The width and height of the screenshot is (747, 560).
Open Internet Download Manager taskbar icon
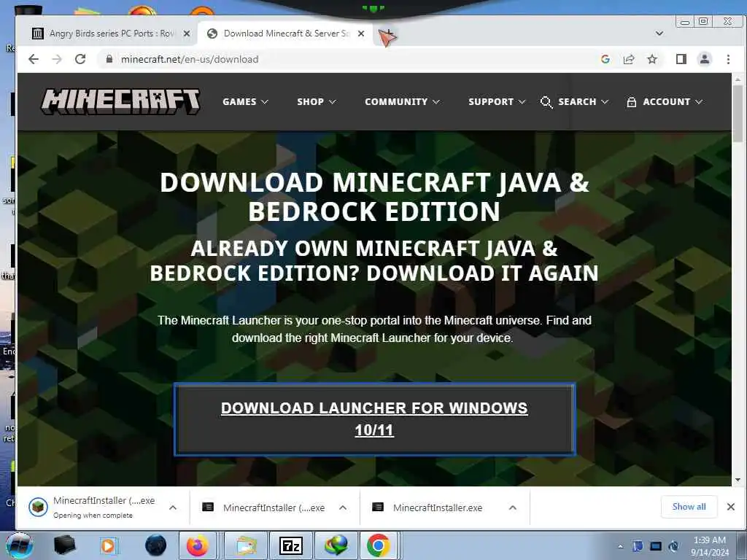[336, 545]
